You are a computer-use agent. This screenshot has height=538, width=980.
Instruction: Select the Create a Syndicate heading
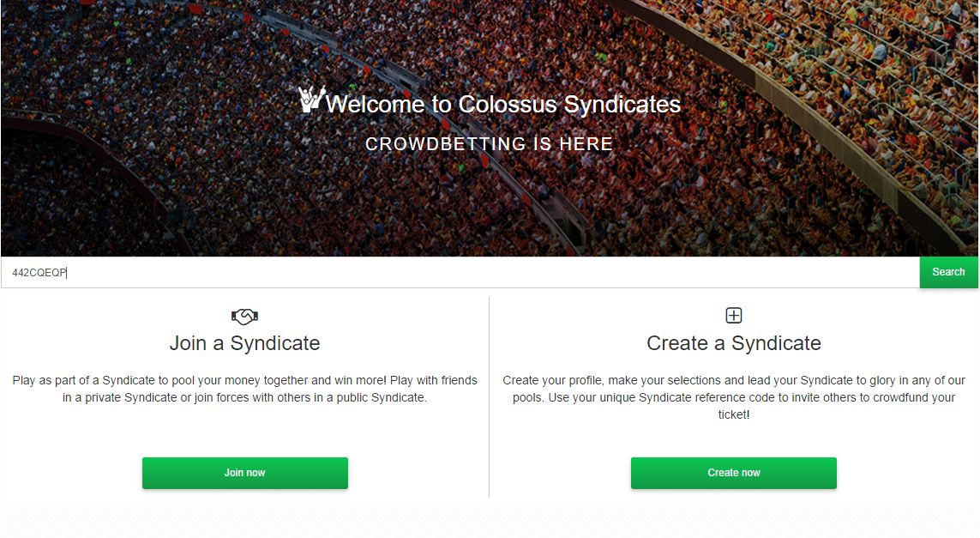[734, 343]
